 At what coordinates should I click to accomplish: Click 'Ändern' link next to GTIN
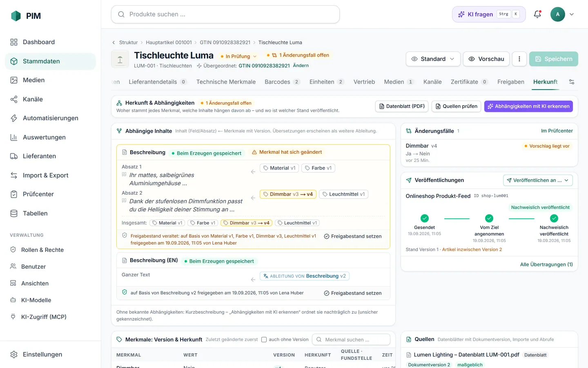coord(301,65)
